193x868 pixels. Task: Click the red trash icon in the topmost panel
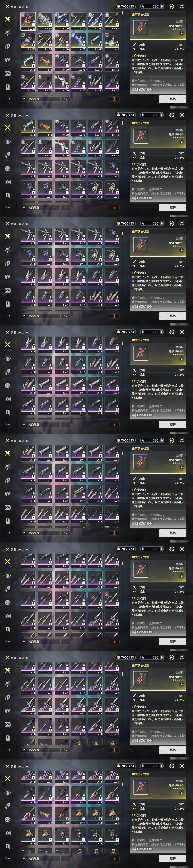click(x=114, y=99)
